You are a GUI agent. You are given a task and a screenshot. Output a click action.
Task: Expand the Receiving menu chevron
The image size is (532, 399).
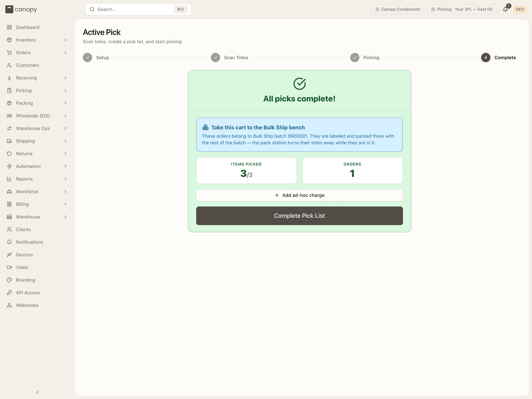pyautogui.click(x=65, y=78)
